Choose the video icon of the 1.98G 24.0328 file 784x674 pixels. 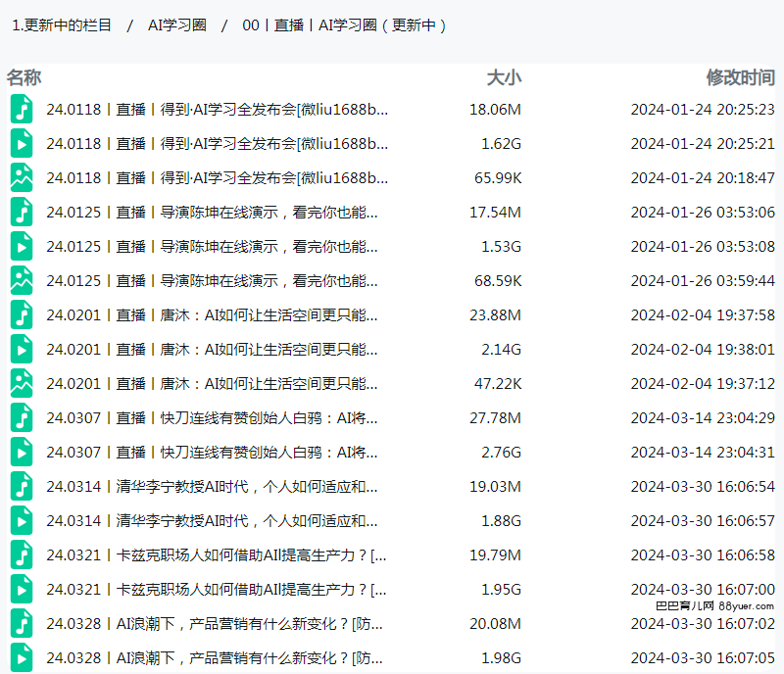pos(22,658)
